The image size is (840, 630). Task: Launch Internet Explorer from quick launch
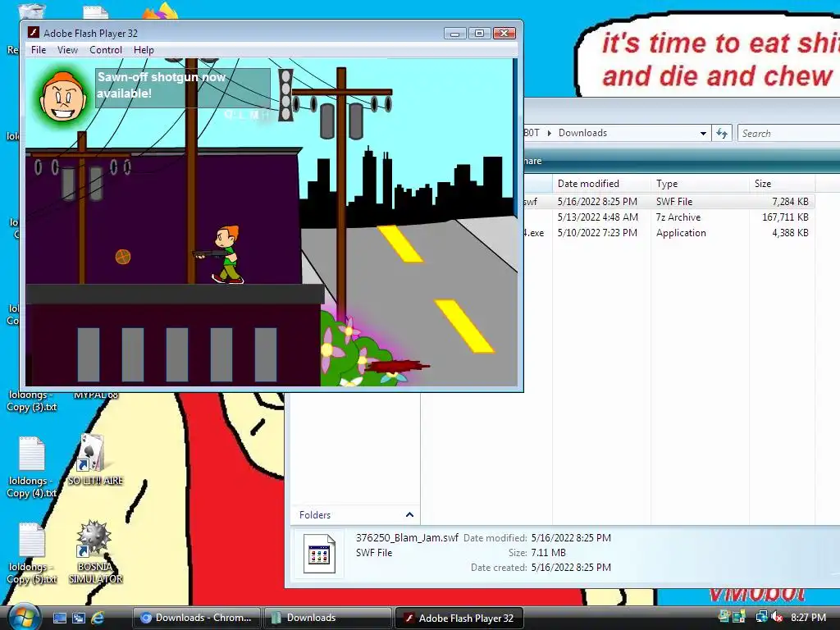coord(98,618)
